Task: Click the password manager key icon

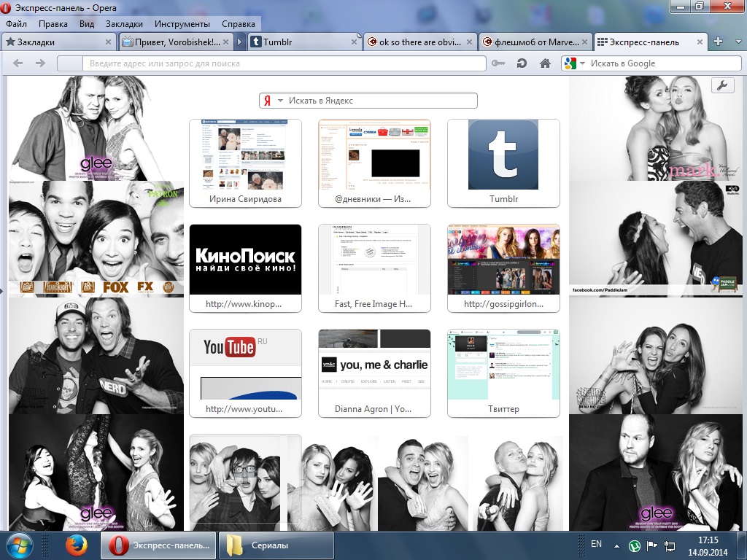Action: 498,63
